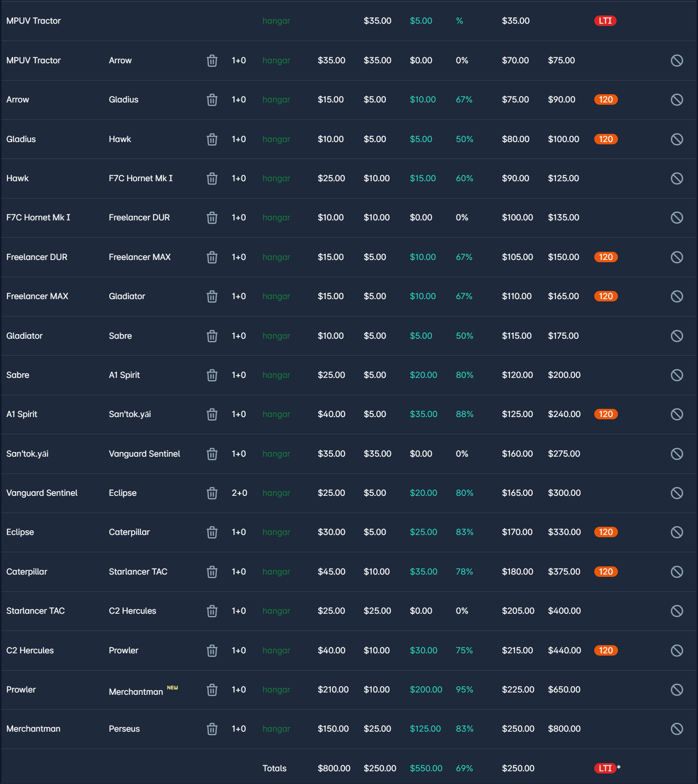Image resolution: width=698 pixels, height=784 pixels.
Task: Trash the Prowler to Merchantman upgrade
Action: [212, 690]
